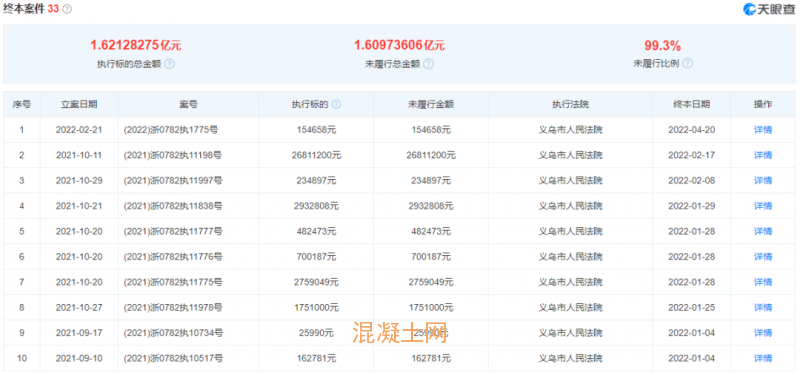This screenshot has width=800, height=375.
Task: View 详情 of case 浙0782执11838号
Action: pos(763,206)
